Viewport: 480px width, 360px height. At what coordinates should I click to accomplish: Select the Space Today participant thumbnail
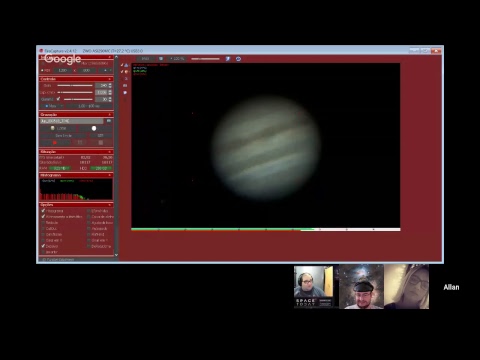click(x=314, y=287)
